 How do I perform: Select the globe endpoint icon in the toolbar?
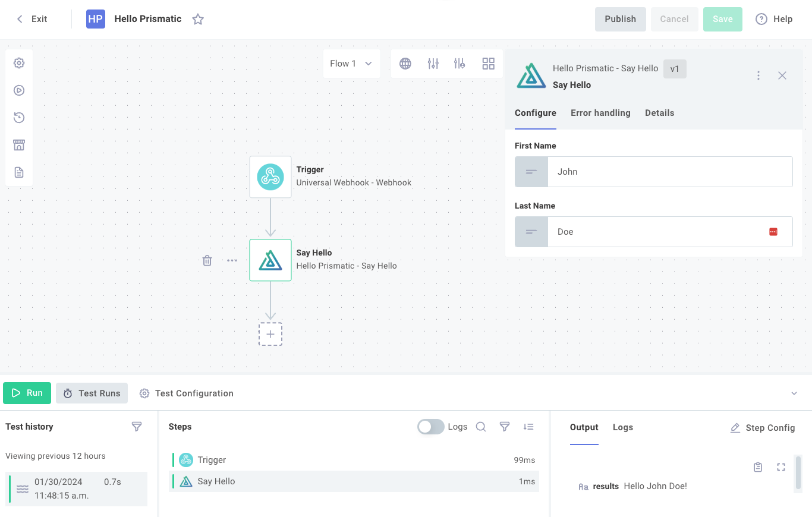pyautogui.click(x=405, y=63)
